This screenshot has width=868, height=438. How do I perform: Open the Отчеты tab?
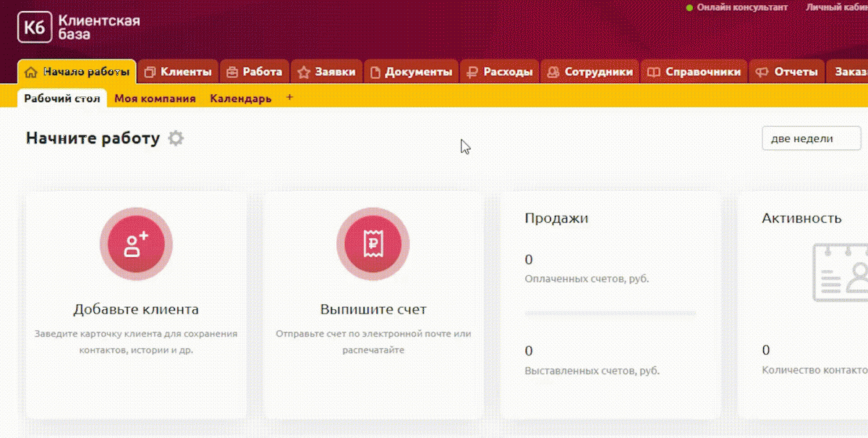coord(787,72)
